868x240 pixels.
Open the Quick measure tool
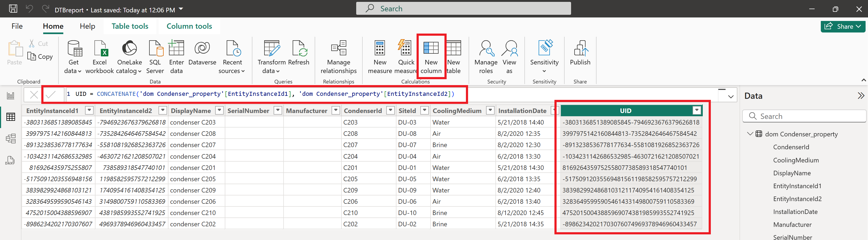point(406,57)
